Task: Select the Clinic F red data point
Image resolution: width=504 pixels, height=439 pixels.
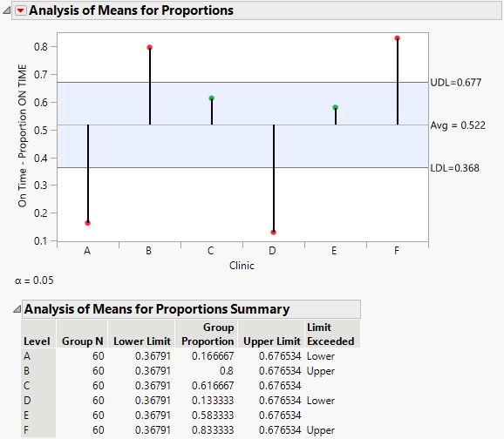Action: [x=398, y=38]
